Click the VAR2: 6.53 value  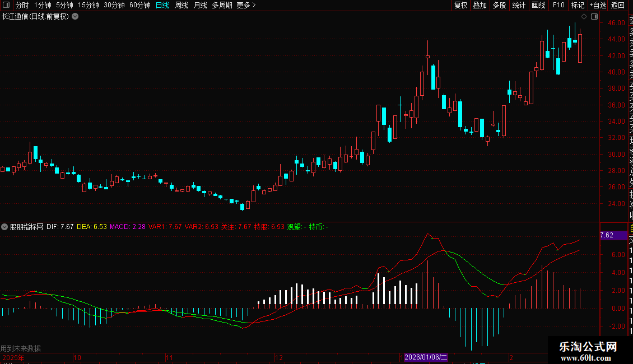tap(202, 227)
